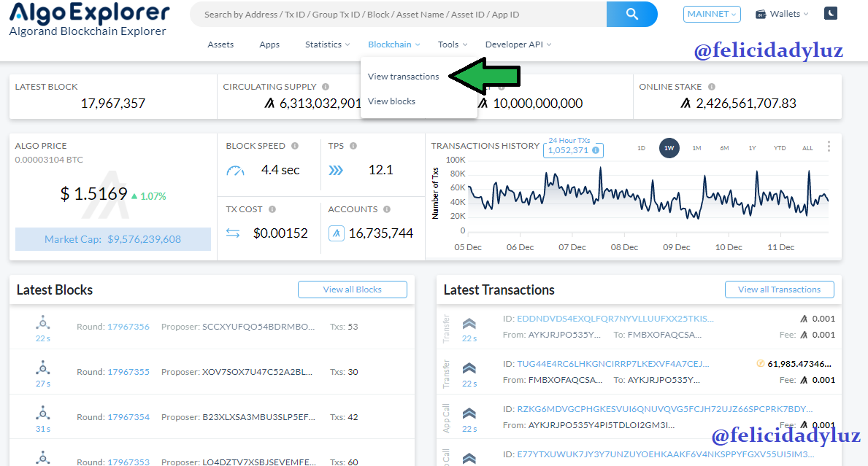
Task: Click View all Blocks button
Action: point(352,290)
